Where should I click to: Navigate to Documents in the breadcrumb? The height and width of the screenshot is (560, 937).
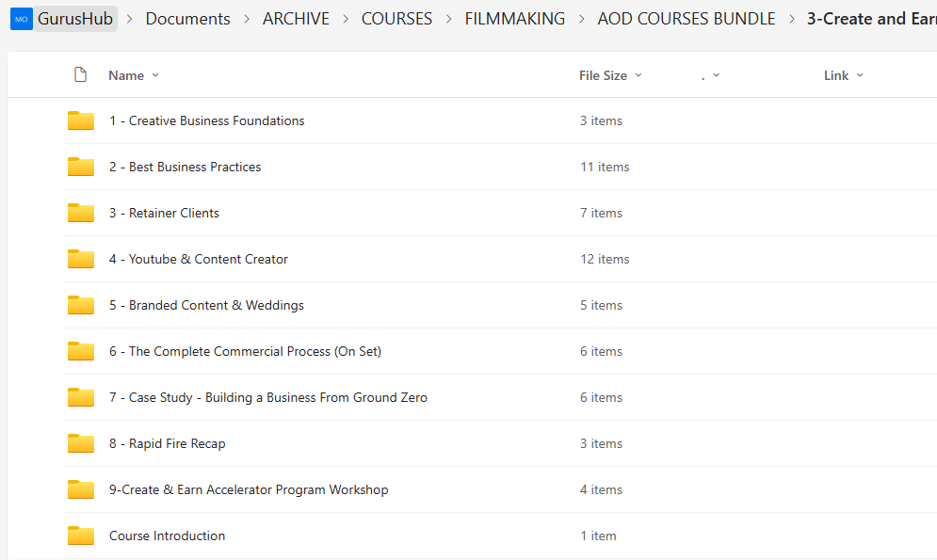click(x=187, y=19)
